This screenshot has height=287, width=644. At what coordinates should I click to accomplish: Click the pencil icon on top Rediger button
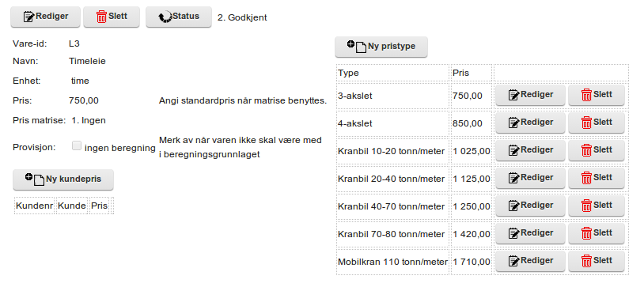(x=29, y=17)
